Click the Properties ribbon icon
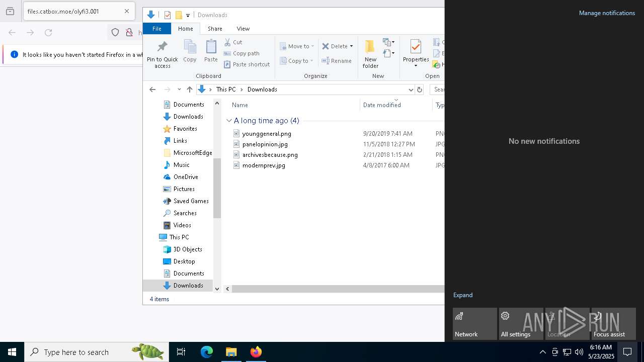Viewport: 644px width, 362px height. pyautogui.click(x=416, y=47)
